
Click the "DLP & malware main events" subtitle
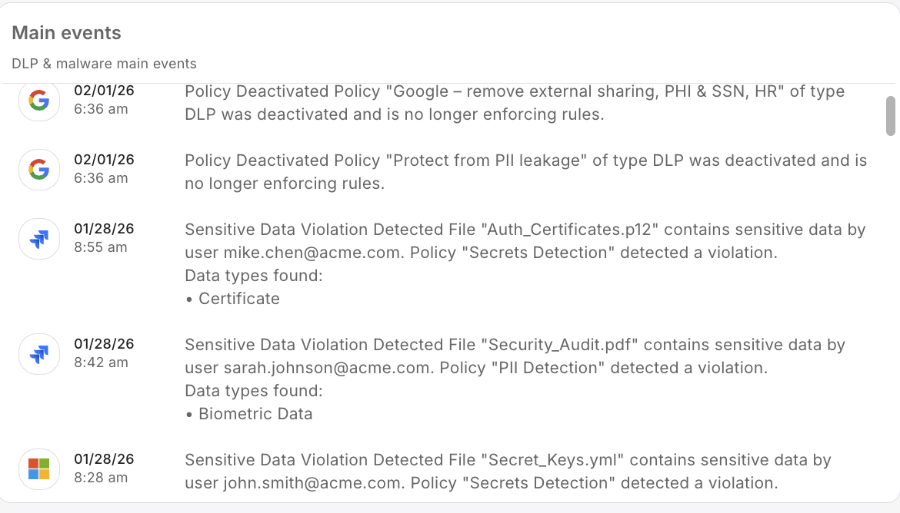click(x=104, y=63)
